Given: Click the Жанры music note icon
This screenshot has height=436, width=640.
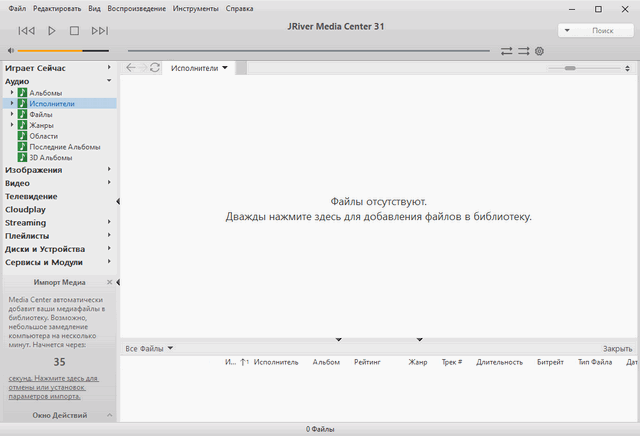Looking at the screenshot, I should tap(22, 125).
